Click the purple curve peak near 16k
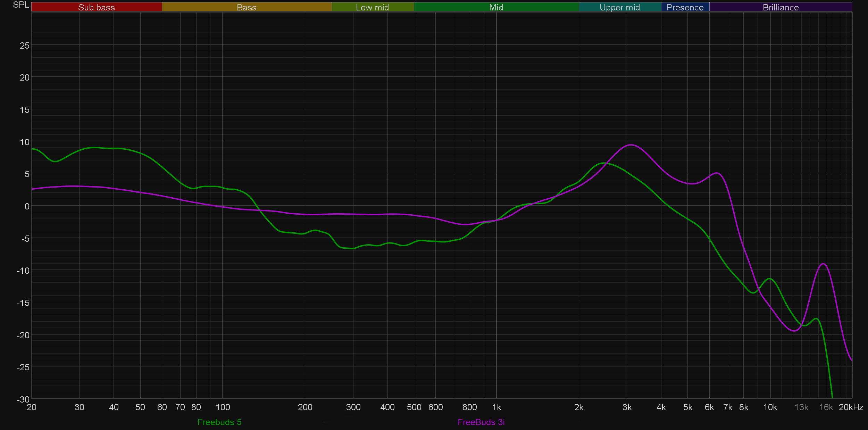Viewport: 868px width, 430px height. pos(823,264)
